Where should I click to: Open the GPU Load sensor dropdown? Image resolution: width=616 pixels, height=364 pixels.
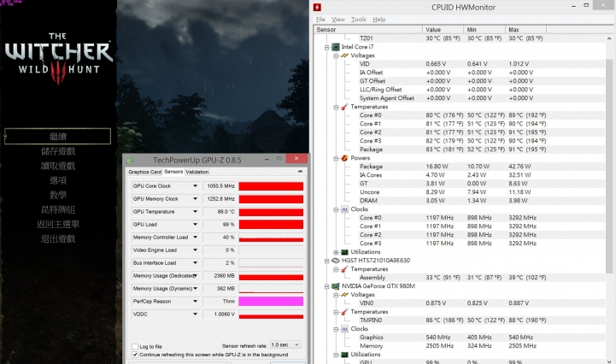pos(195,225)
